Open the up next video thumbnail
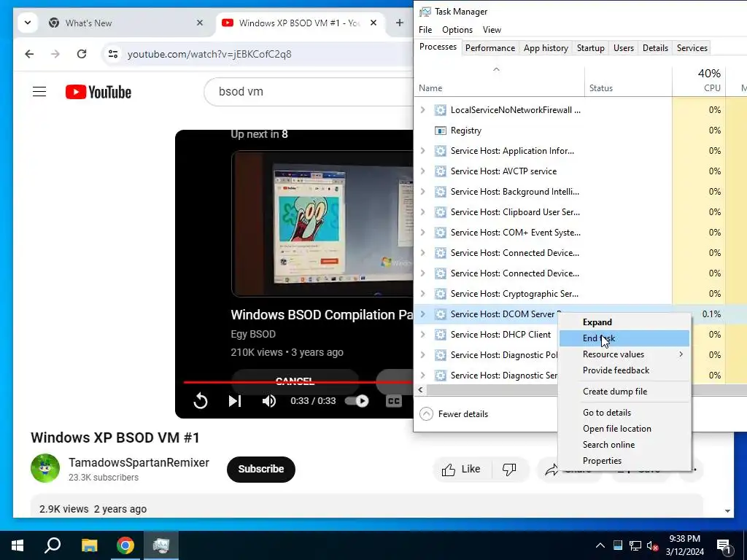The image size is (747, 560). point(322,224)
